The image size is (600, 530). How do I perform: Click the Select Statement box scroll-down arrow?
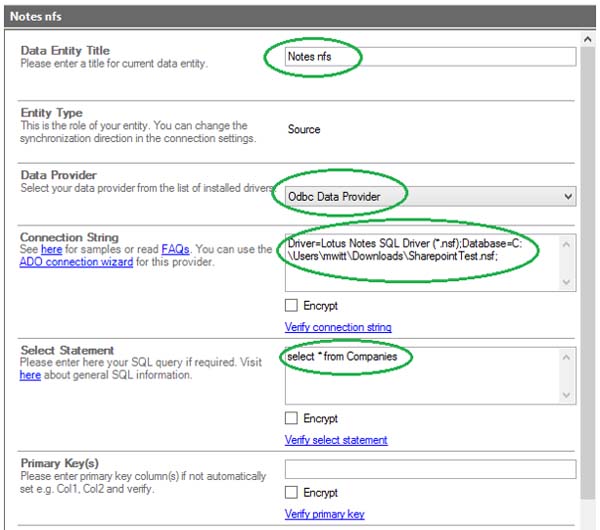click(x=568, y=396)
